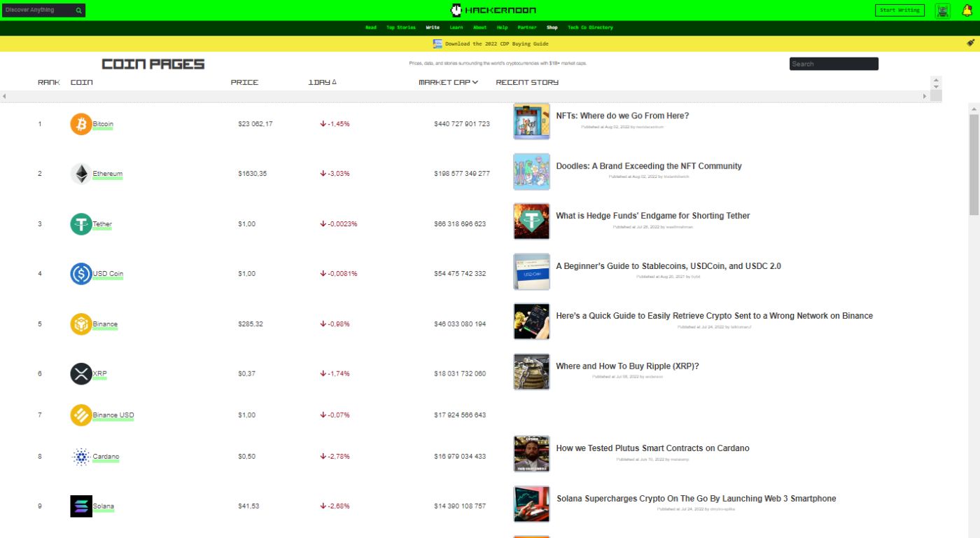The width and height of the screenshot is (980, 538).
Task: Open the Read menu item
Action: tap(371, 28)
